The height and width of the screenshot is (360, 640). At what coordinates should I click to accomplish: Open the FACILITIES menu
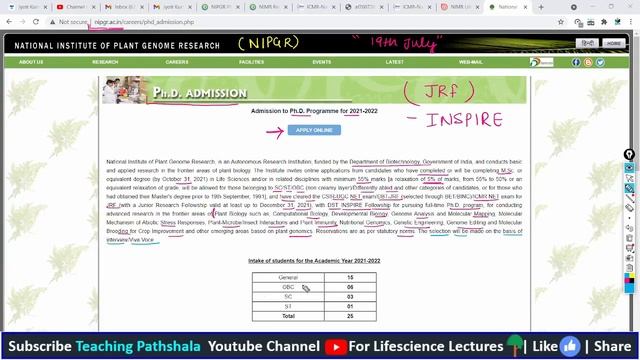tap(251, 62)
